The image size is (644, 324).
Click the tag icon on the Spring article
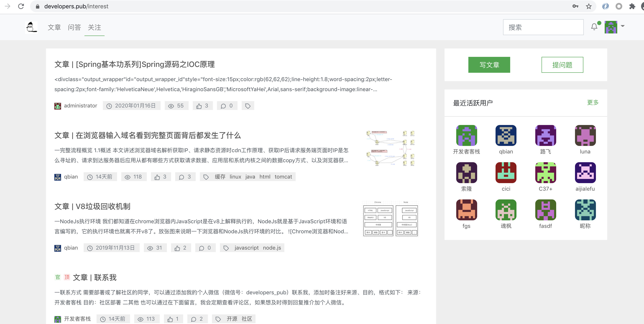[248, 106]
